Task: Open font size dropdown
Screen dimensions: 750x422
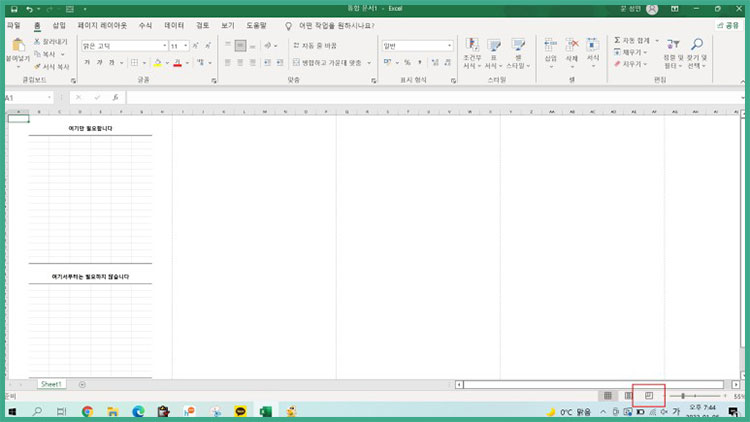Action: pyautogui.click(x=186, y=46)
